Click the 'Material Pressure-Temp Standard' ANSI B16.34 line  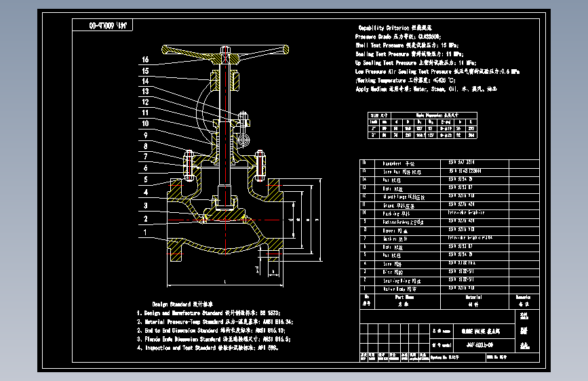(215, 322)
